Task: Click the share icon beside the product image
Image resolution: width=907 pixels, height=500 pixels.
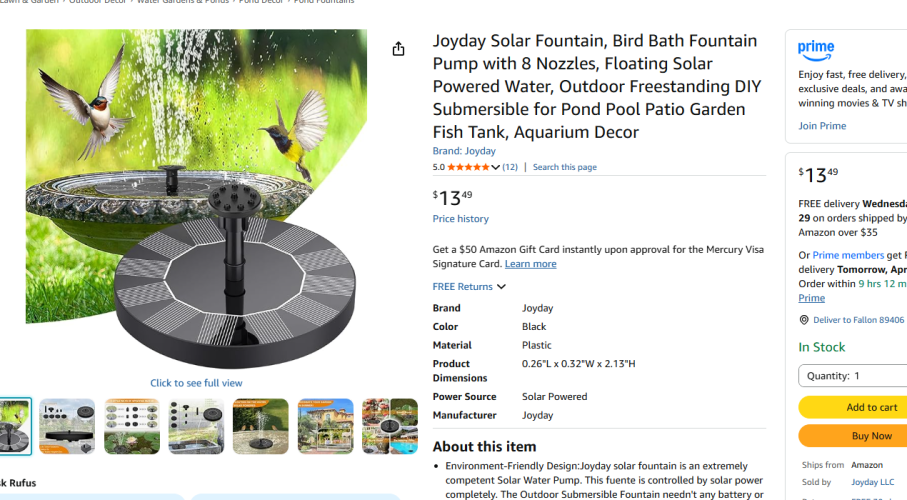Action: [399, 49]
